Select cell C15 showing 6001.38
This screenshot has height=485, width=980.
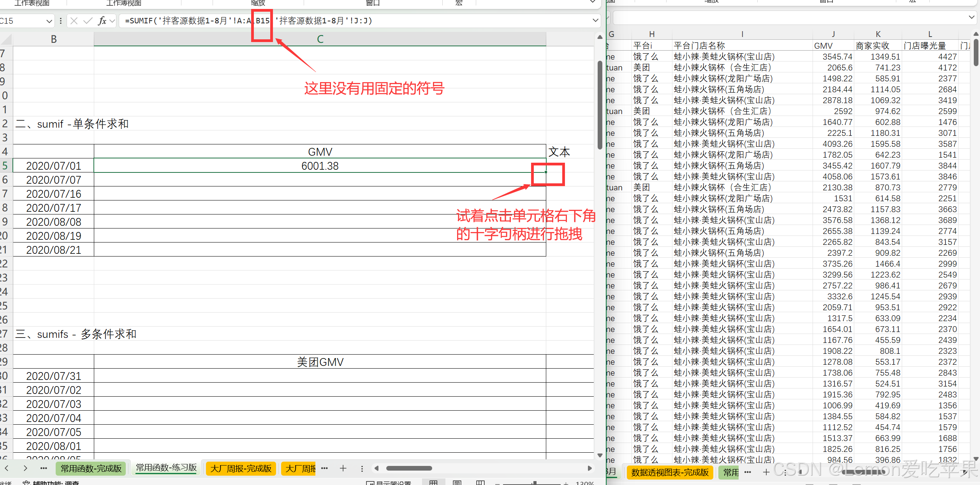(x=320, y=165)
